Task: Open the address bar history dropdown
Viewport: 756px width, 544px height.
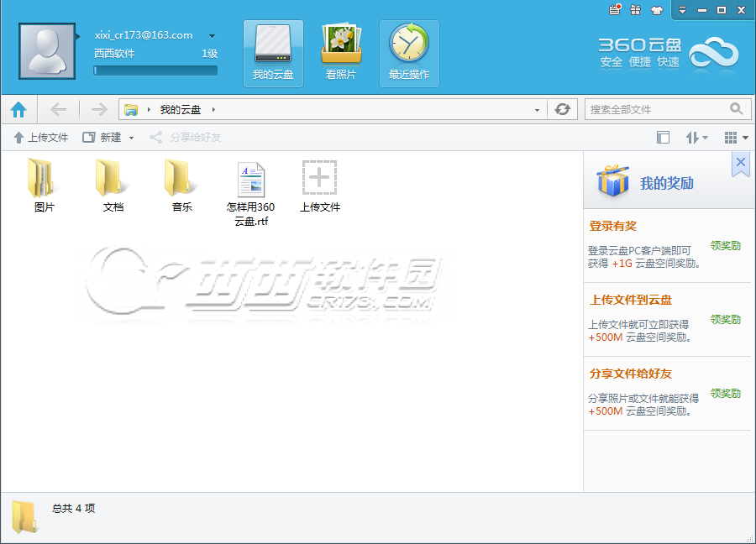Action: (537, 110)
